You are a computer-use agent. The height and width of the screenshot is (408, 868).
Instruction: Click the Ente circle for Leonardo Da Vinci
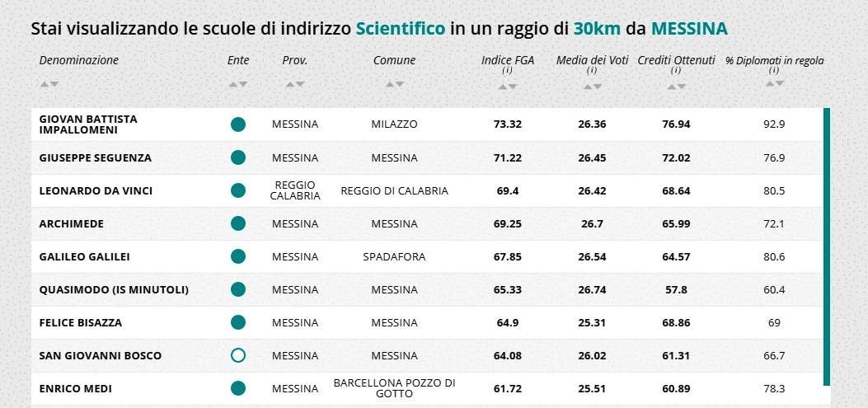tap(238, 190)
